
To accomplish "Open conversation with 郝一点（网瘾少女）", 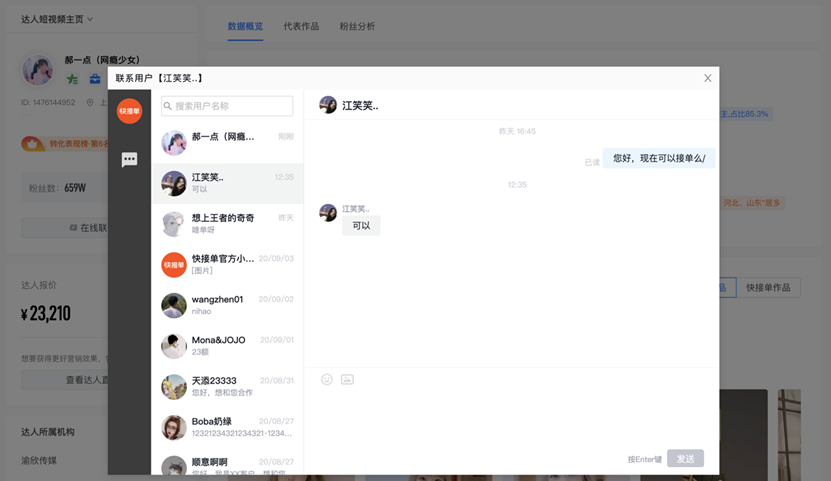I will (228, 142).
